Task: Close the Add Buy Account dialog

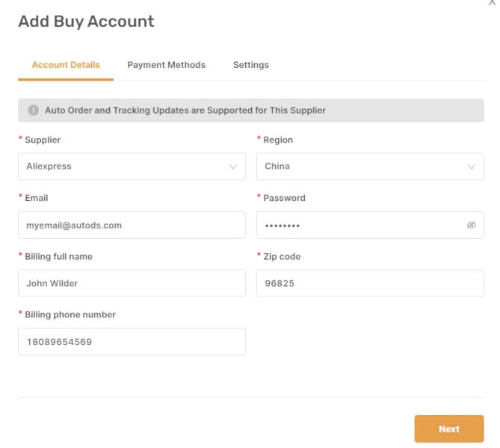Action: point(492,2)
